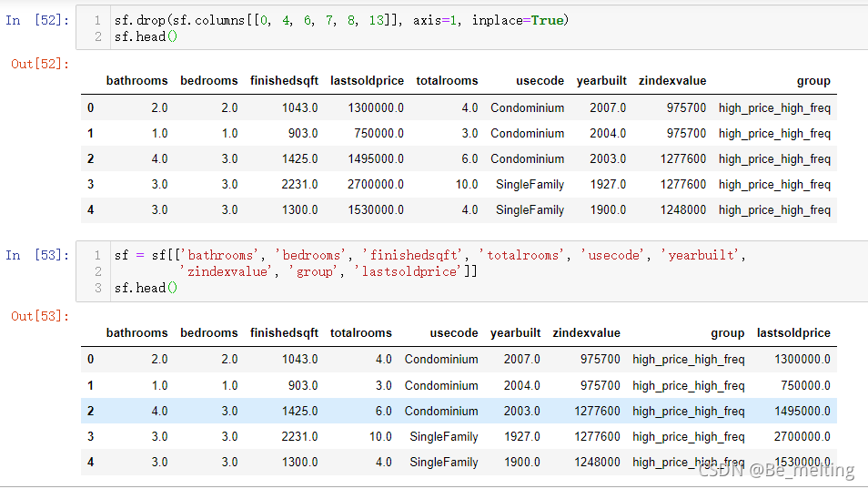This screenshot has width=868, height=489.
Task: Click the In [52] code cell input
Action: pyautogui.click(x=471, y=27)
